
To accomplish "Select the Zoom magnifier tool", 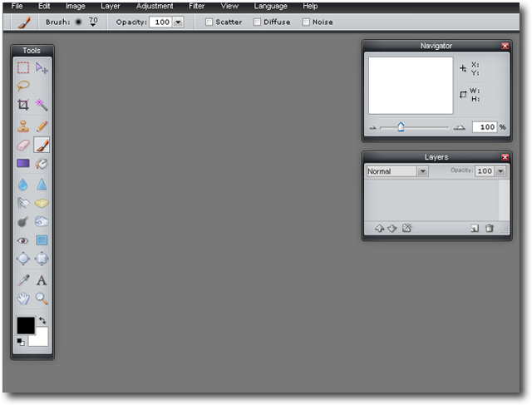I will pos(42,299).
